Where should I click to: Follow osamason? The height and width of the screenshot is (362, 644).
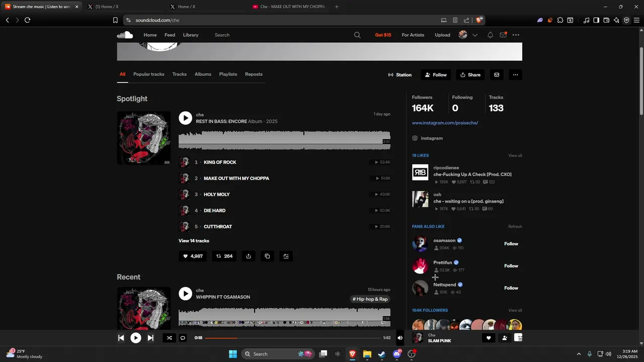(511, 244)
